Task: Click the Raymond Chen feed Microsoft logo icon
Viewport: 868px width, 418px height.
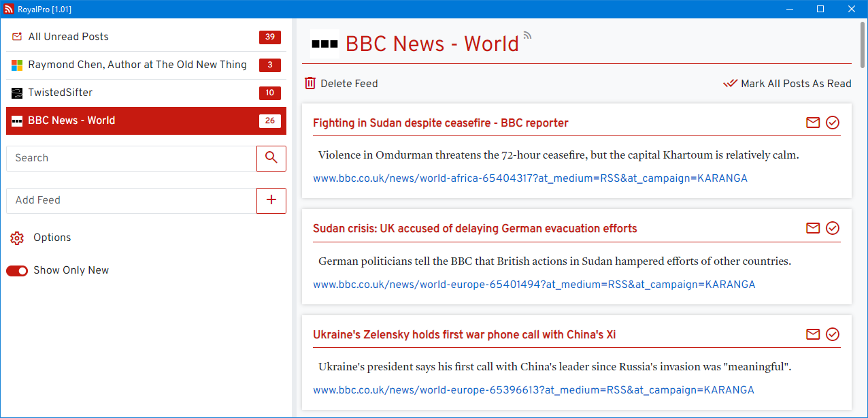Action: tap(17, 65)
